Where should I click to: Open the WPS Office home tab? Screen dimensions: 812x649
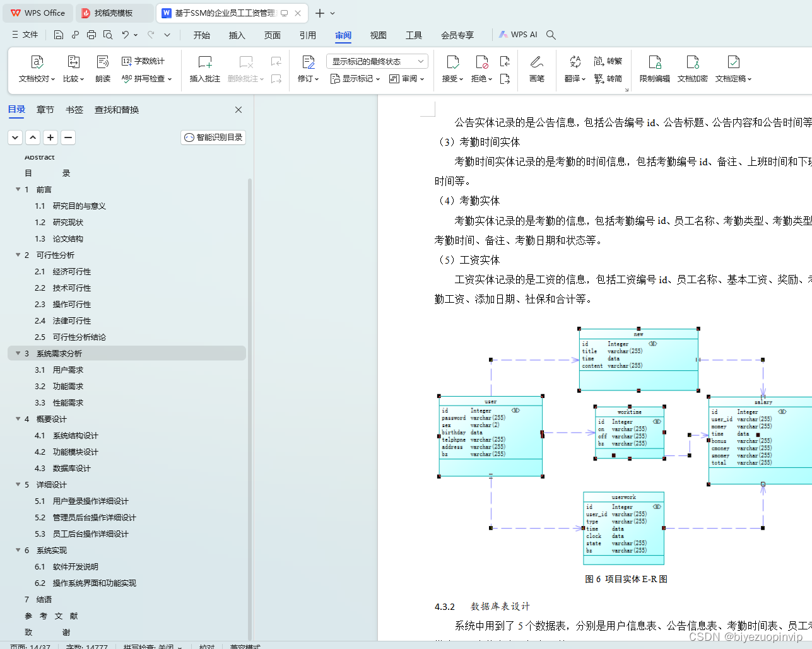[38, 13]
